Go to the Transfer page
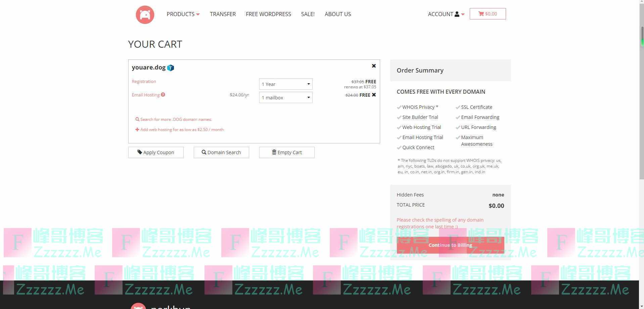 pyautogui.click(x=223, y=14)
